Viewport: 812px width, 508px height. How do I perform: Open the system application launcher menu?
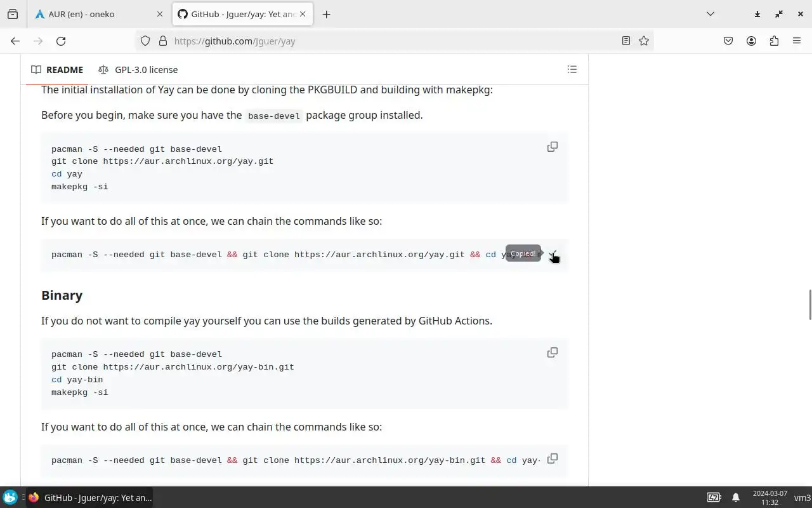coord(10,498)
